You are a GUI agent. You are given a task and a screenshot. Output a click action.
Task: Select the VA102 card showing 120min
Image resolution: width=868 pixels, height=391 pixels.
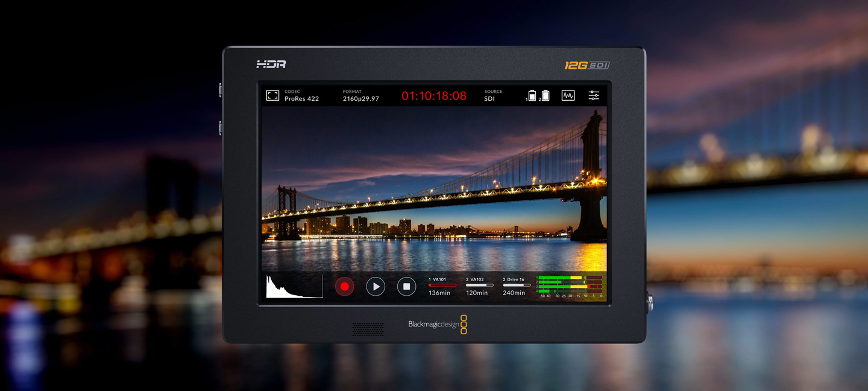477,287
